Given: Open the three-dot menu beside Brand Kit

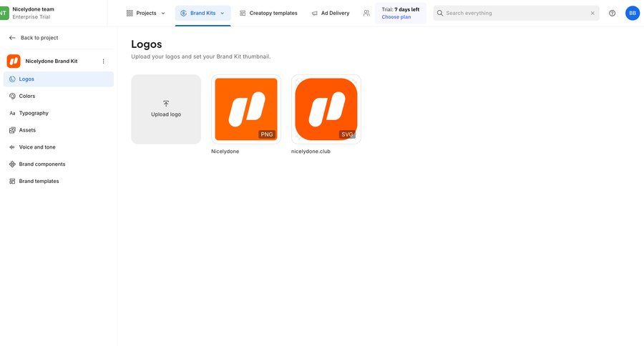Looking at the screenshot, I should (x=103, y=61).
